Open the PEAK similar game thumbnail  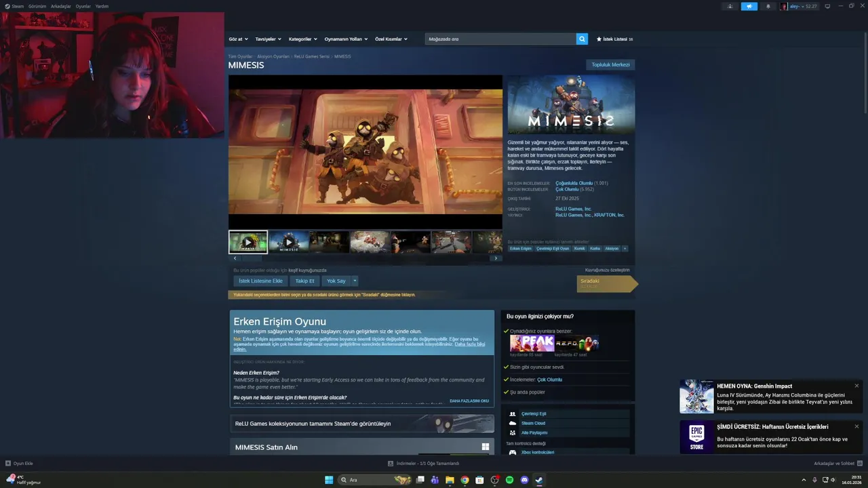pyautogui.click(x=532, y=343)
